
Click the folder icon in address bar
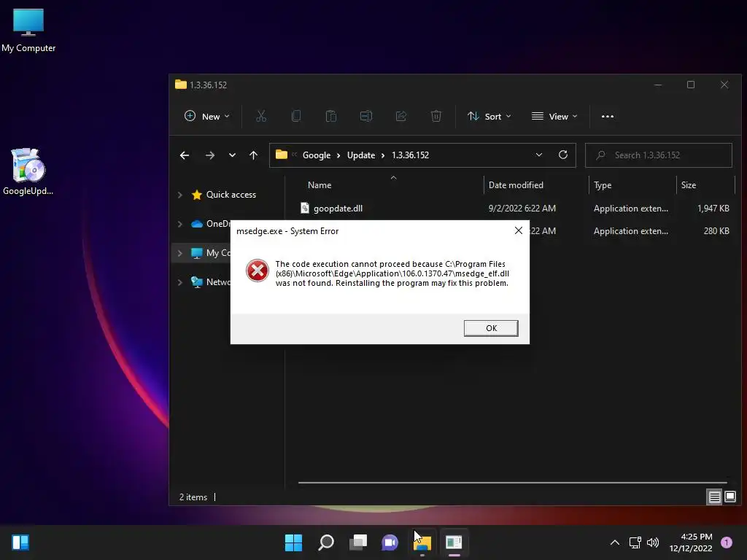(x=282, y=155)
